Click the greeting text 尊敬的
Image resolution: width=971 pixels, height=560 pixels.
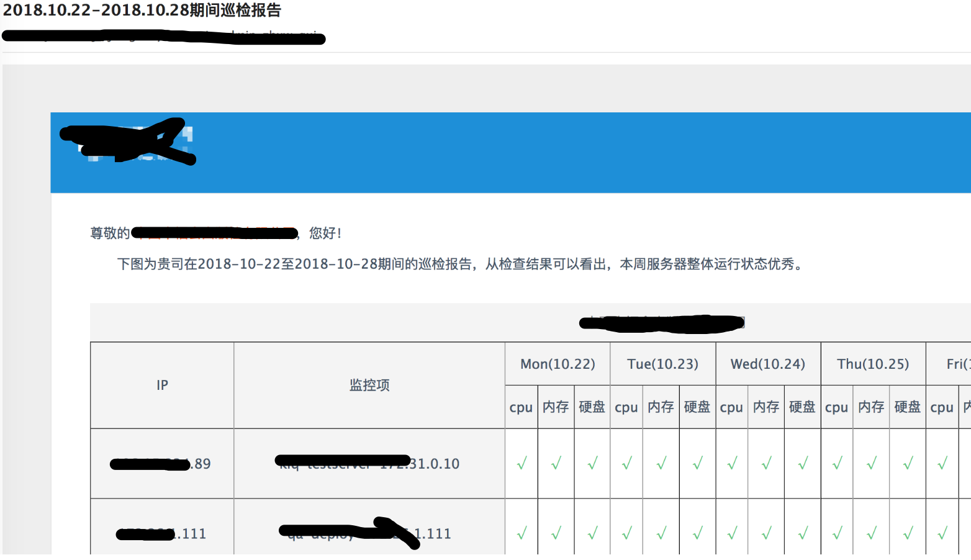coord(110,233)
